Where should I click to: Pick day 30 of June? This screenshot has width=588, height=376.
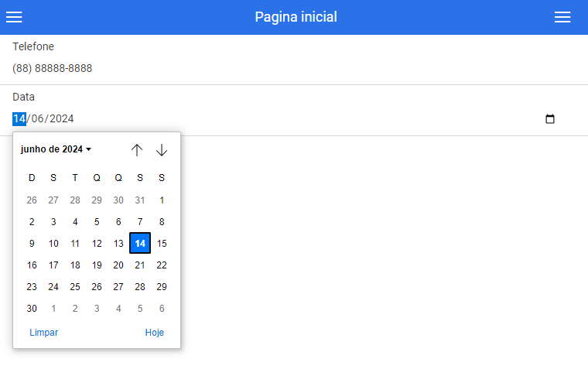coord(32,309)
